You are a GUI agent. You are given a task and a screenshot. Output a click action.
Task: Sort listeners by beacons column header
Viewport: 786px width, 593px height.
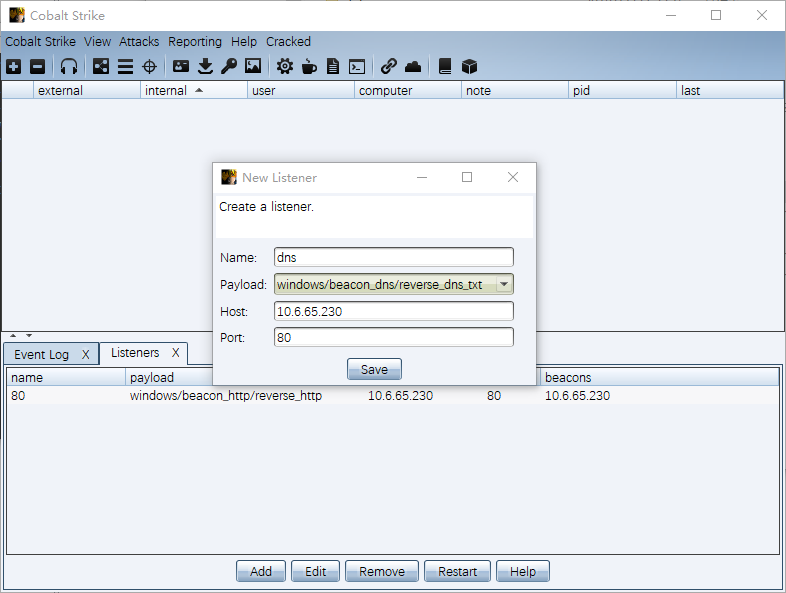(x=659, y=377)
